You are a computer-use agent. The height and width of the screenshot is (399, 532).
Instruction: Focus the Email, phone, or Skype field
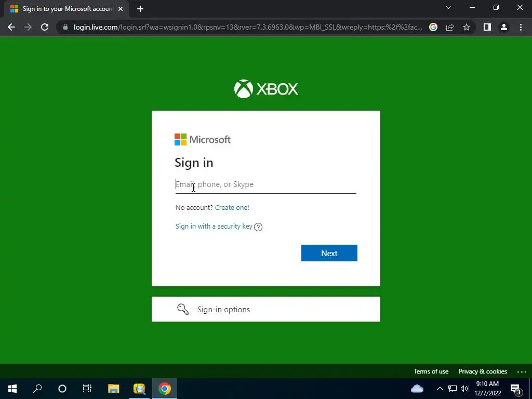(x=265, y=184)
